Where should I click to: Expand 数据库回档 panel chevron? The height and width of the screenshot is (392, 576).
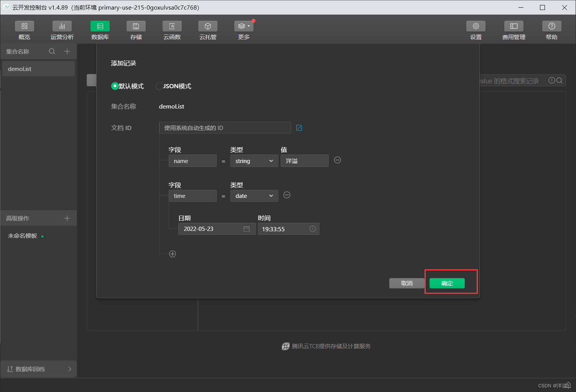pos(69,369)
